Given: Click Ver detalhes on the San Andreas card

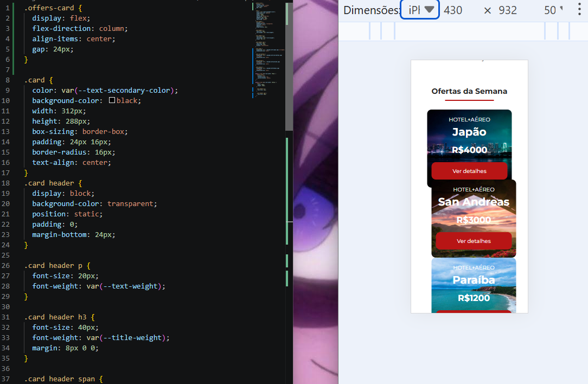Looking at the screenshot, I should [474, 241].
